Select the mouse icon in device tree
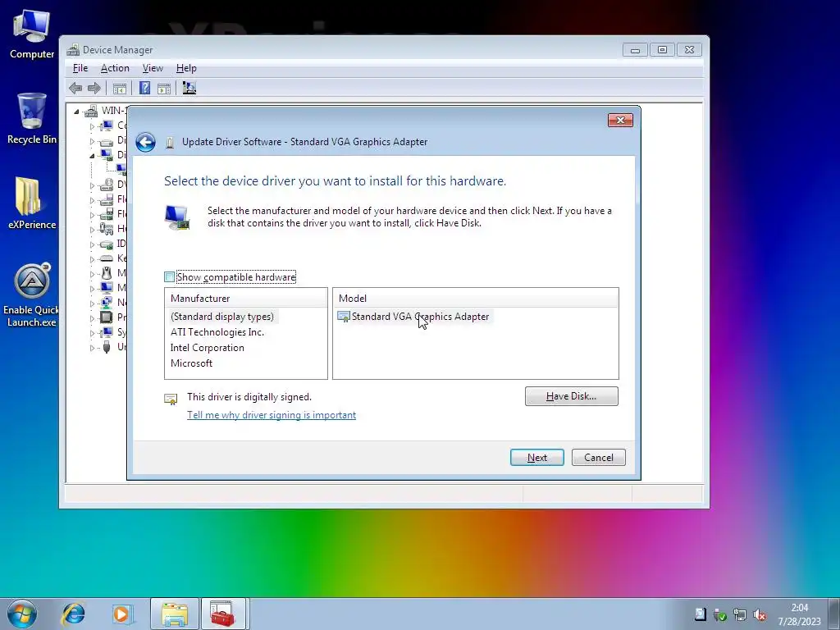The width and height of the screenshot is (840, 630). click(x=106, y=273)
